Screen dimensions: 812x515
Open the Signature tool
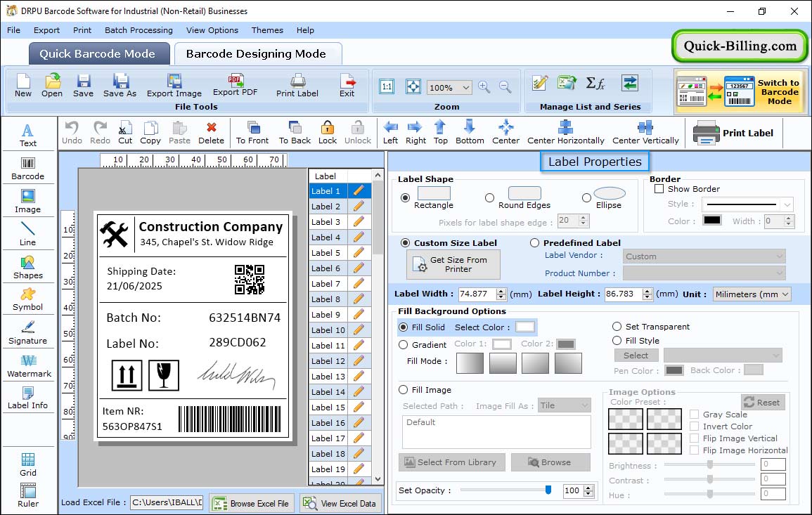point(28,332)
